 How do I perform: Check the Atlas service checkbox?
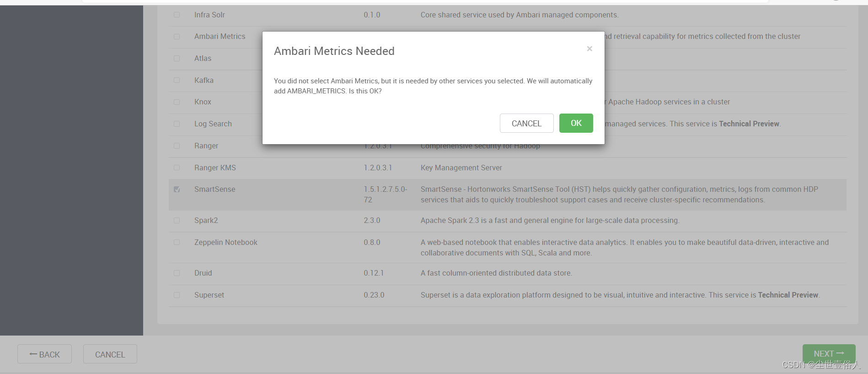(x=177, y=59)
